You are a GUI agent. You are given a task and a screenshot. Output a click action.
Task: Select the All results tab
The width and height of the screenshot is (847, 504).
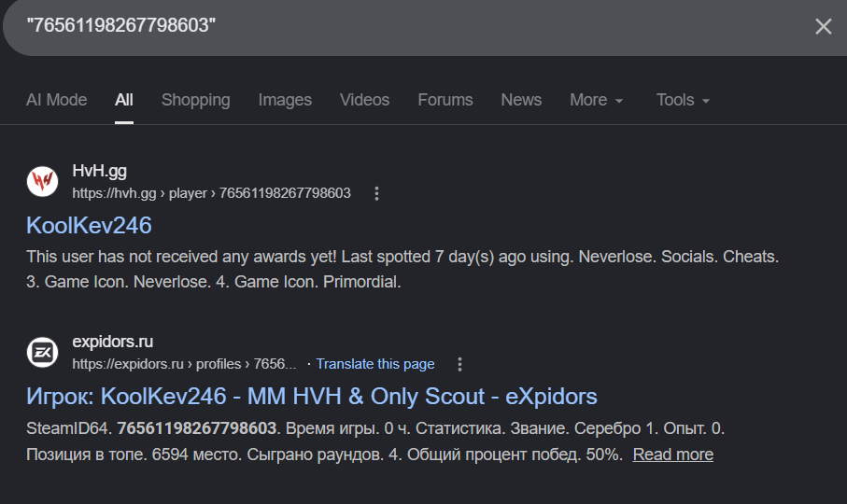point(124,100)
